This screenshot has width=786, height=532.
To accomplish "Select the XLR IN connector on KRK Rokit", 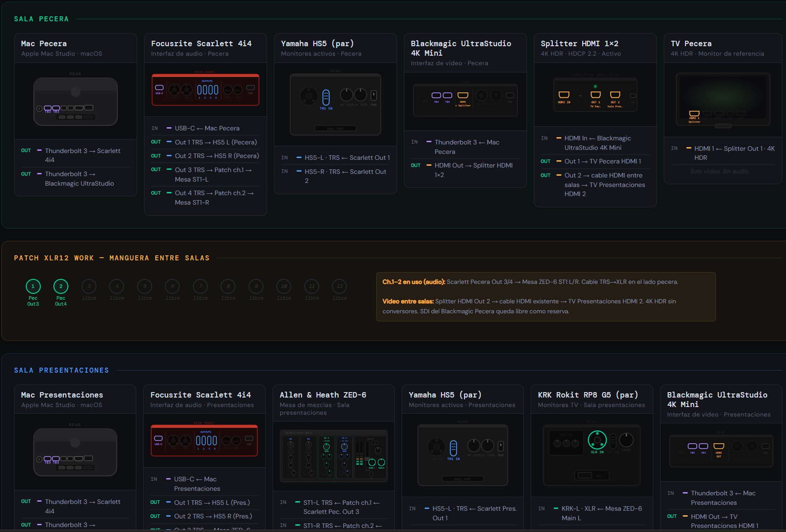I will click(x=597, y=440).
